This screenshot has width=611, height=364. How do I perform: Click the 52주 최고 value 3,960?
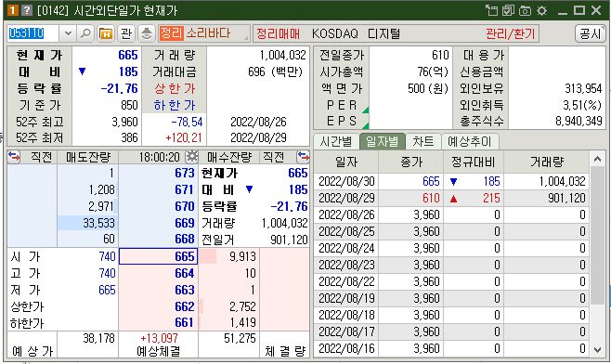pos(124,122)
